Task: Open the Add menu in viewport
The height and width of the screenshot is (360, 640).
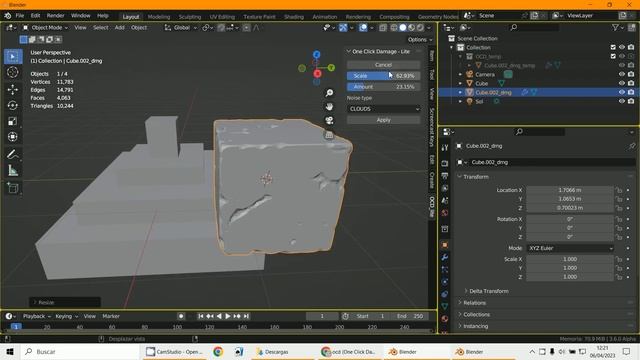Action: (120, 27)
